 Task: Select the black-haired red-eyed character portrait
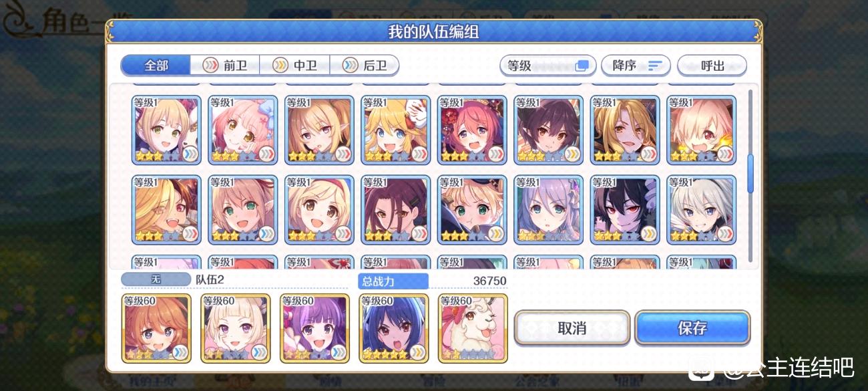point(626,210)
